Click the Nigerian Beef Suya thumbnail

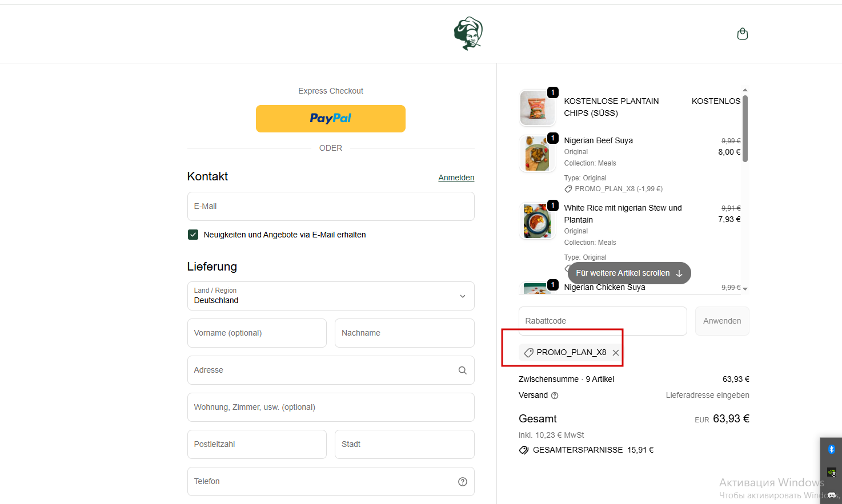click(537, 153)
